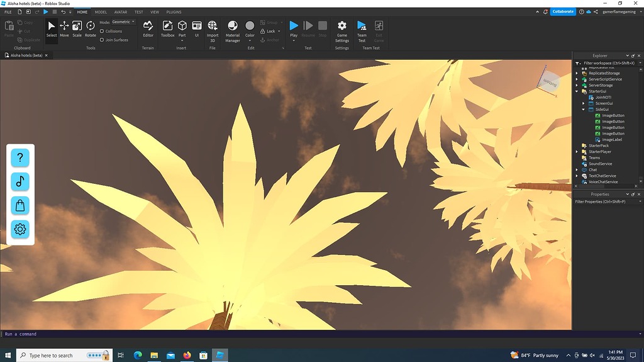
Task: Open the Toolbox panel
Action: [x=167, y=29]
